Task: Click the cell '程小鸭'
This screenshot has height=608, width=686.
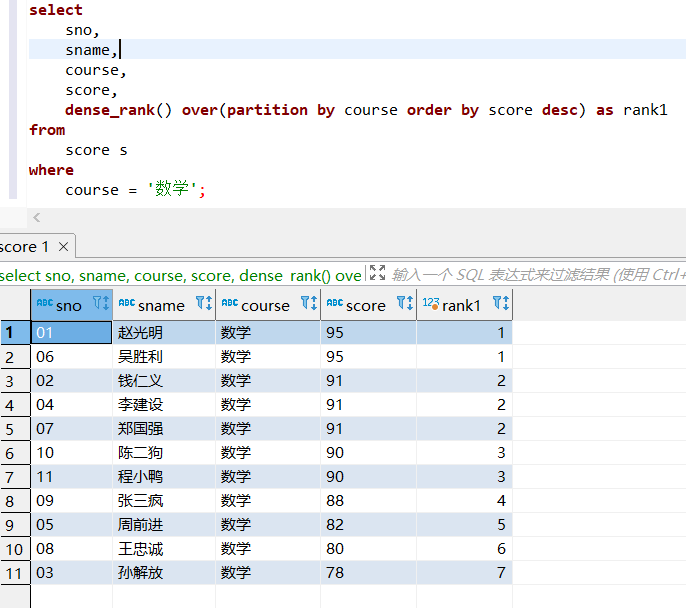Action: (164, 477)
